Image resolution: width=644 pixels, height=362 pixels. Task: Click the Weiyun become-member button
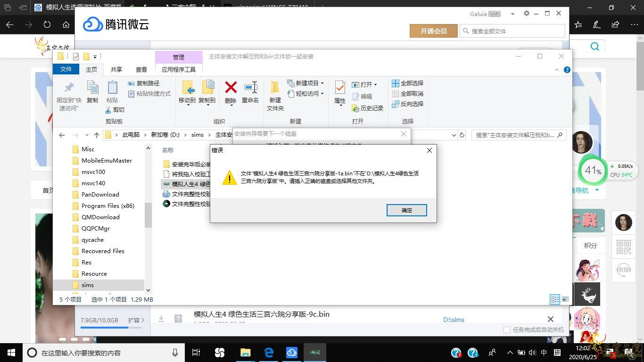pyautogui.click(x=434, y=31)
